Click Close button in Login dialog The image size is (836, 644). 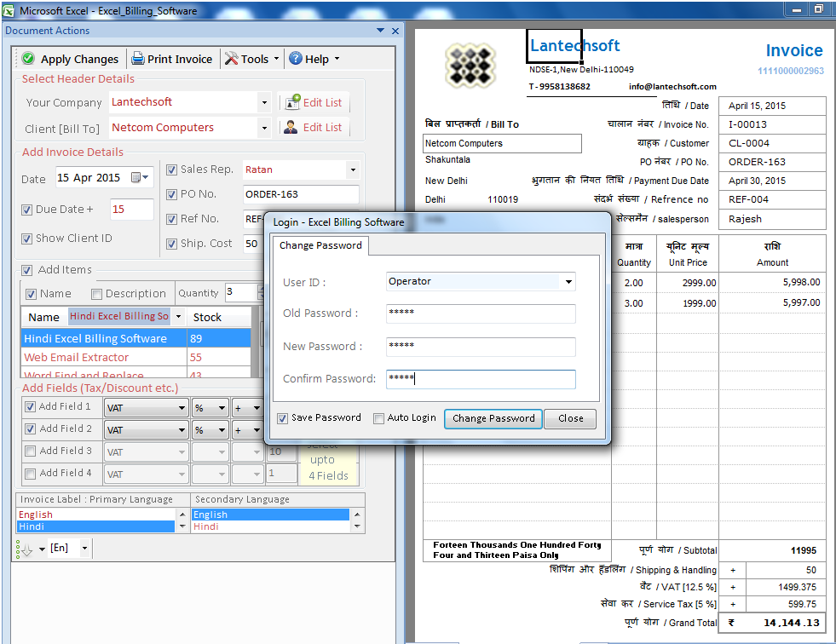coord(570,418)
